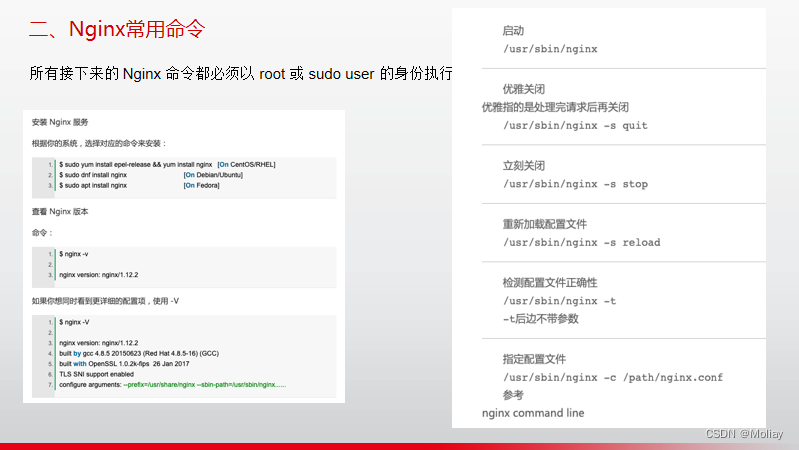Select the '/usr/sbin/nginx -s reload' command

click(x=581, y=243)
